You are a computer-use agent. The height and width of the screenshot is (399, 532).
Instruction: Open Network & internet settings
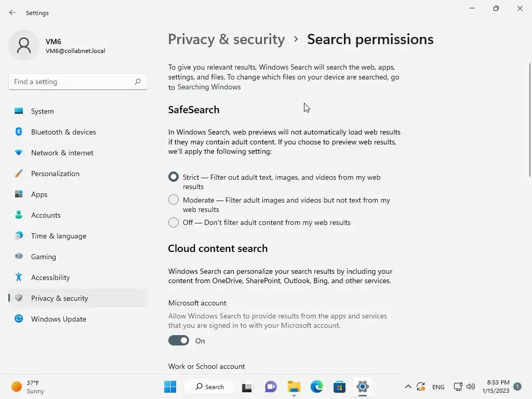[62, 153]
